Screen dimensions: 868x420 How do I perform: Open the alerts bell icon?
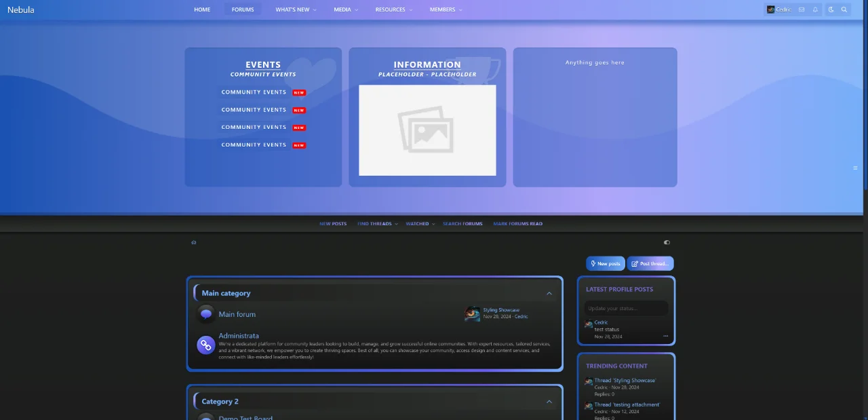click(x=815, y=9)
